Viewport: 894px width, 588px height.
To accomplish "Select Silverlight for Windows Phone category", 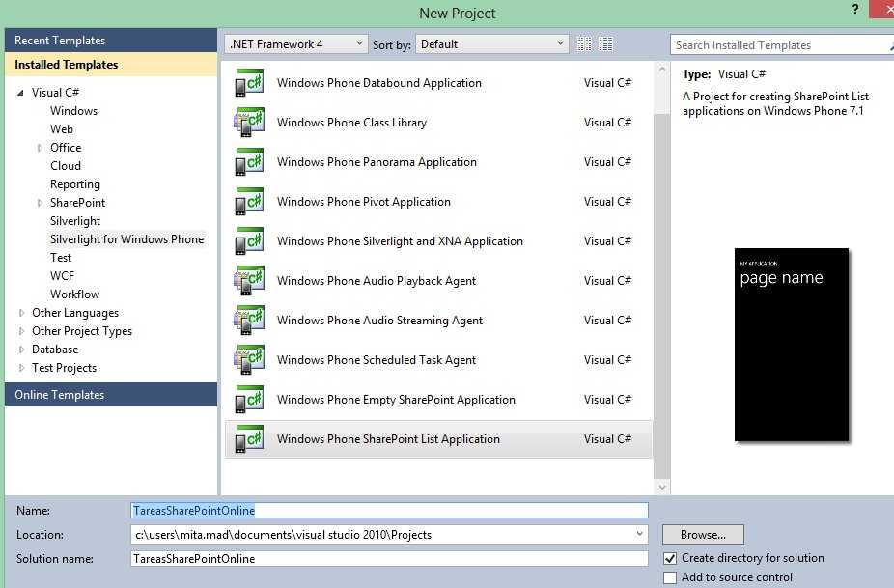I will coord(126,238).
